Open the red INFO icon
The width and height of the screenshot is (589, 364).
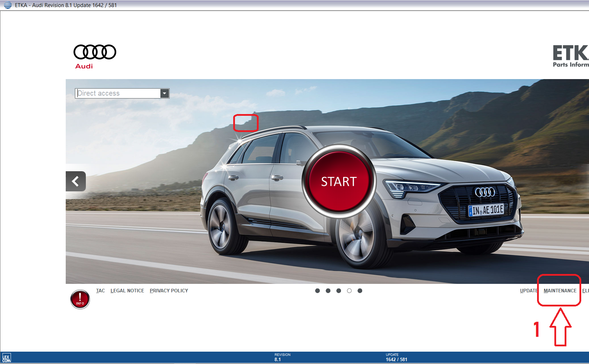(x=80, y=299)
